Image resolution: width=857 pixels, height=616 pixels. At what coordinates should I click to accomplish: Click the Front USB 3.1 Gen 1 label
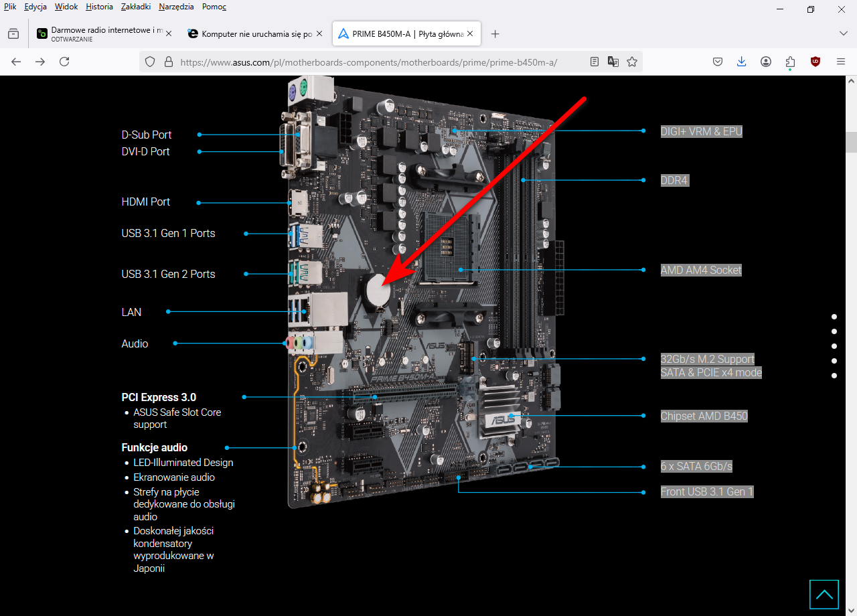click(707, 491)
